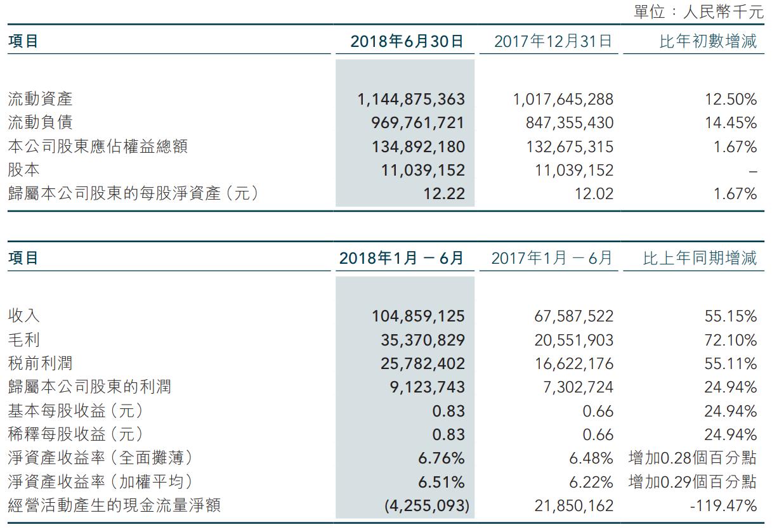The image size is (772, 532).
Task: Select the value 6.76%
Action: tap(441, 458)
